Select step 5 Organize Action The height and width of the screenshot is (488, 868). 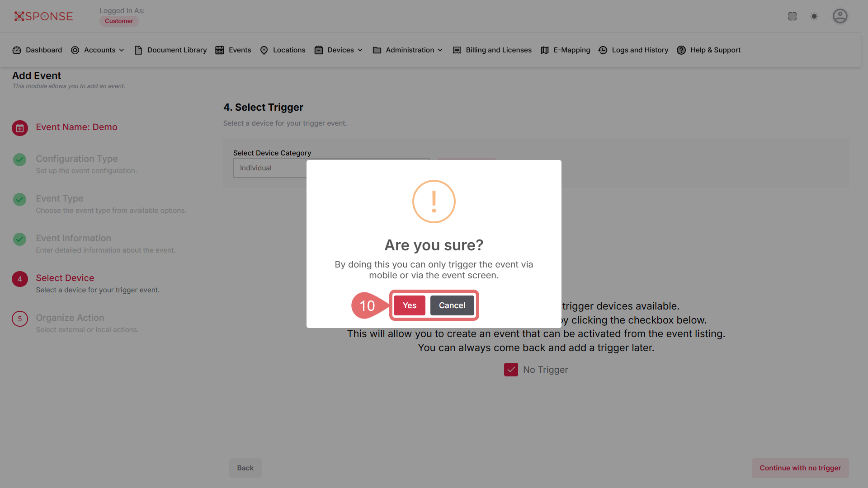[x=70, y=318]
